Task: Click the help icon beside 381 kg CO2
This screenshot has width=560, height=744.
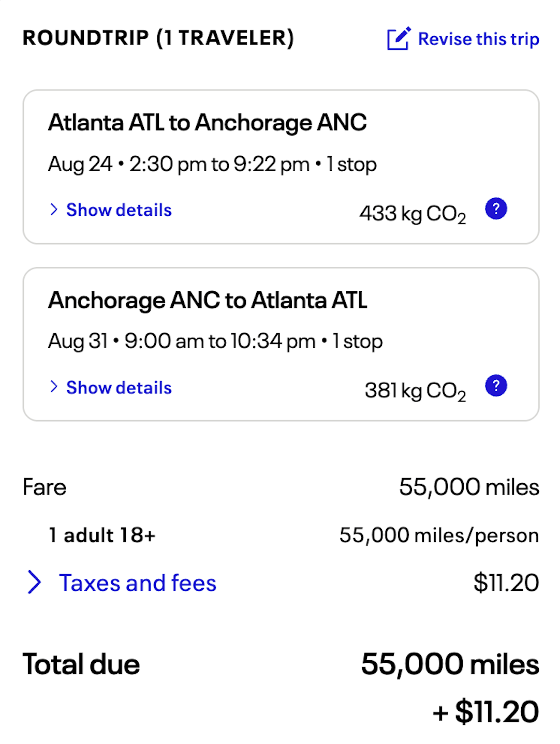Action: point(496,386)
